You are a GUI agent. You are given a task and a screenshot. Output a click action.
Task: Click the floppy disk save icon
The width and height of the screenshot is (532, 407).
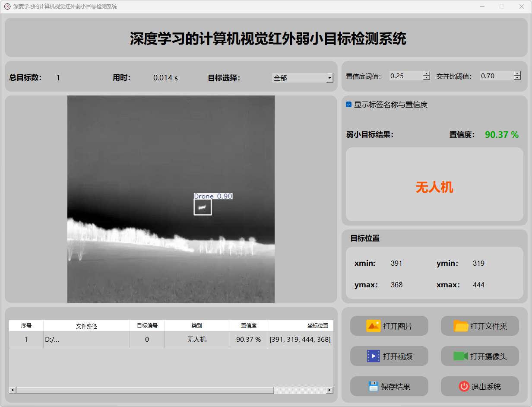click(373, 386)
